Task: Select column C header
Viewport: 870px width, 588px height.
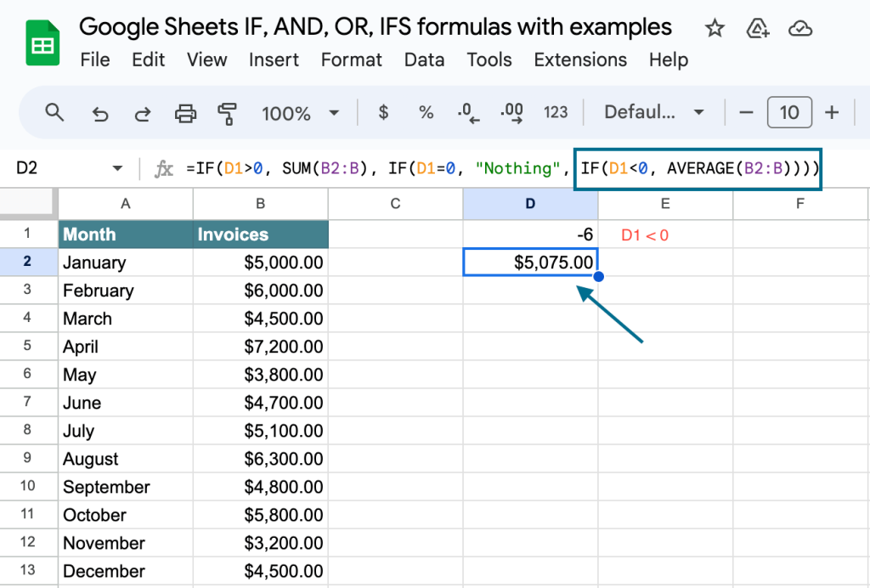Action: pyautogui.click(x=395, y=204)
